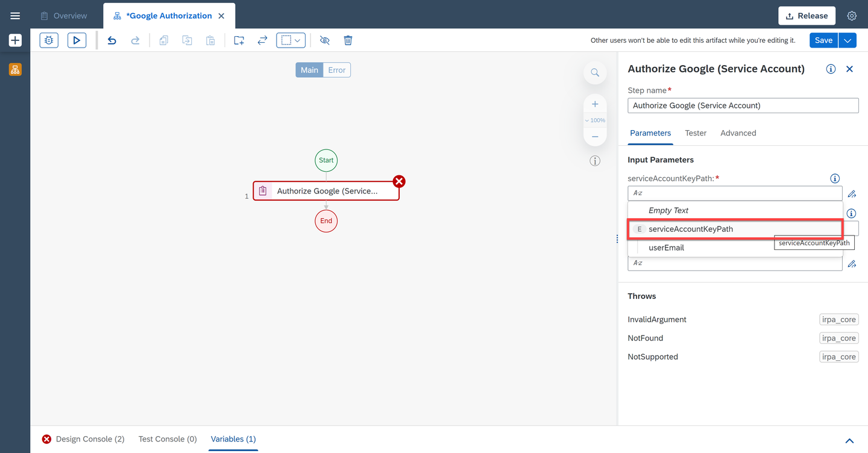Open the Advanced tab
The image size is (868, 453).
738,133
